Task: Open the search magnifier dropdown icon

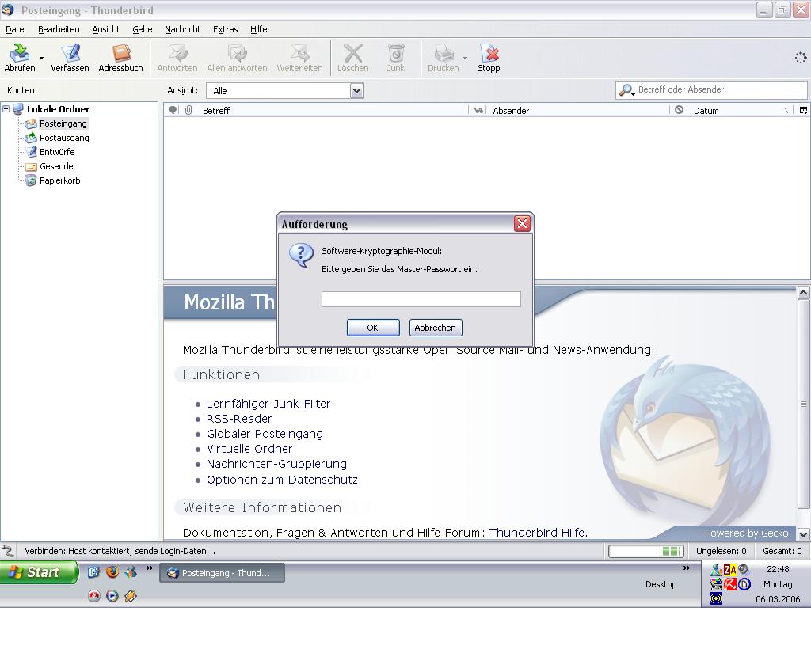Action: point(626,90)
